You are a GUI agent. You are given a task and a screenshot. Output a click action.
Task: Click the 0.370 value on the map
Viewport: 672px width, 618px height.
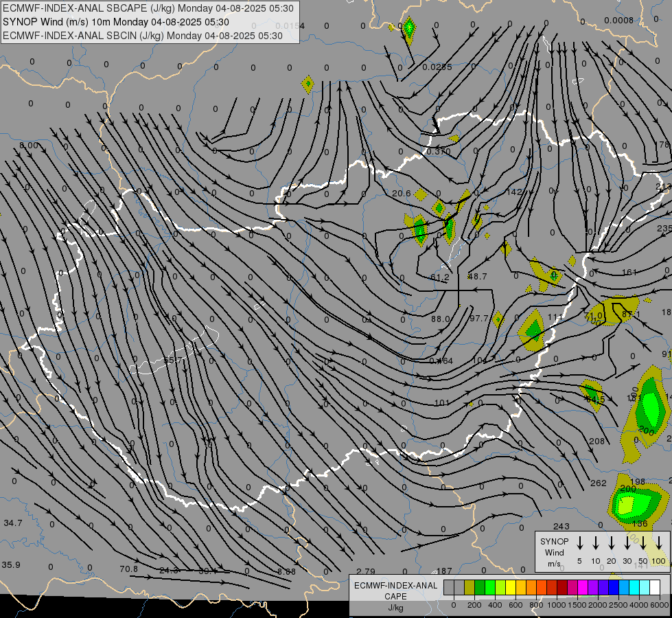439,151
